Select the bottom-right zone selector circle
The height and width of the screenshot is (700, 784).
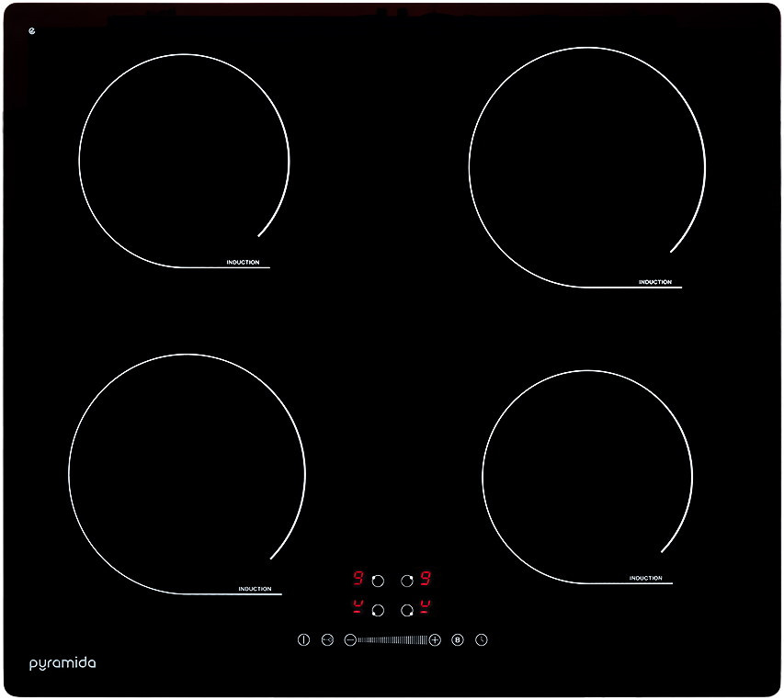[407, 610]
